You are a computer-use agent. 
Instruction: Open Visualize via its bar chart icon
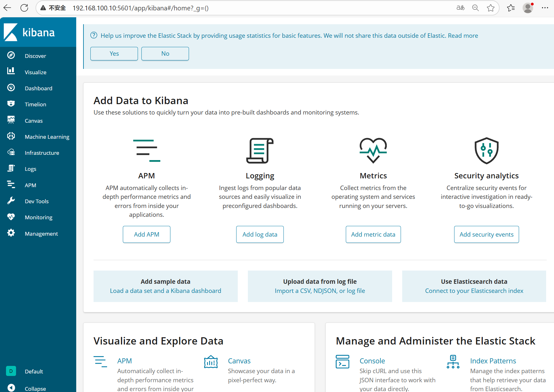coord(11,71)
